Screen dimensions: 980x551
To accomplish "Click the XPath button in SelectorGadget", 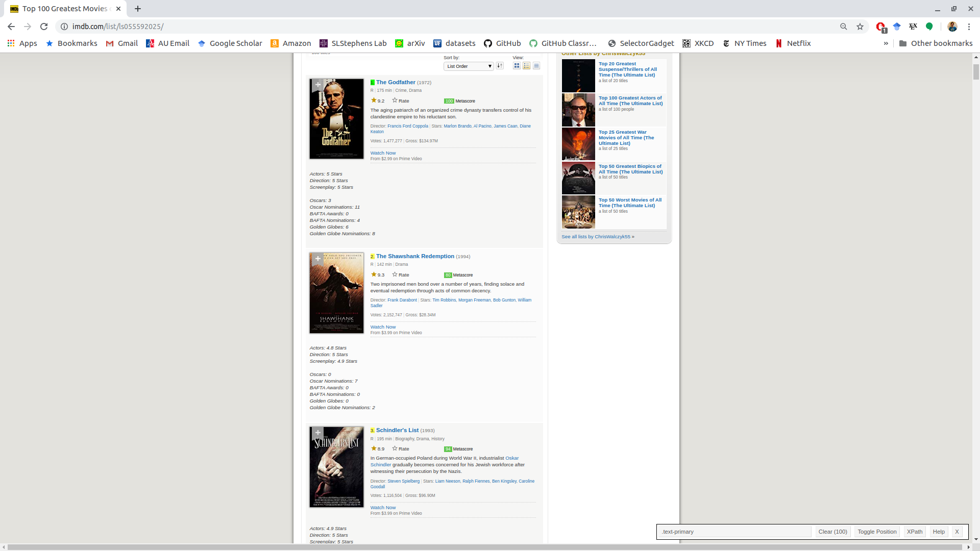I will [x=914, y=532].
